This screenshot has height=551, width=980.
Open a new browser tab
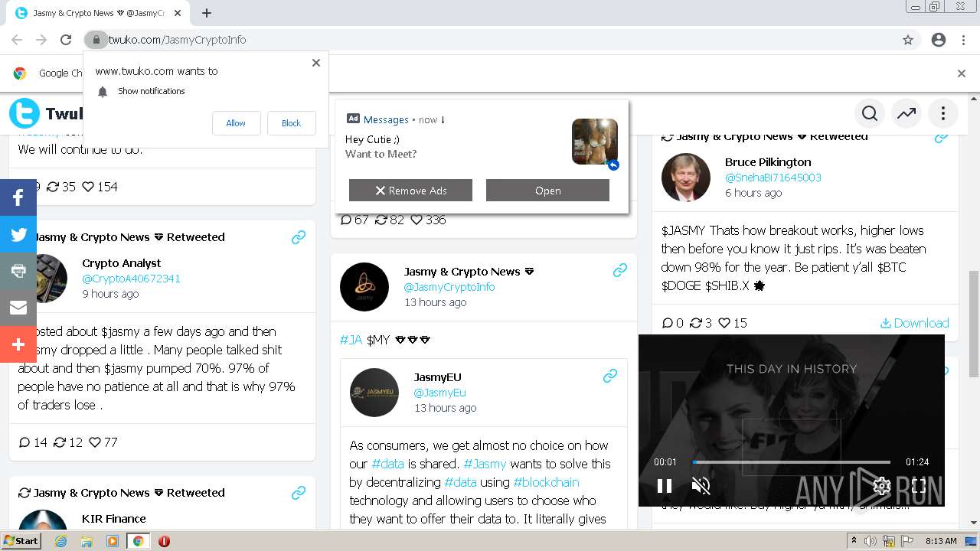point(207,13)
